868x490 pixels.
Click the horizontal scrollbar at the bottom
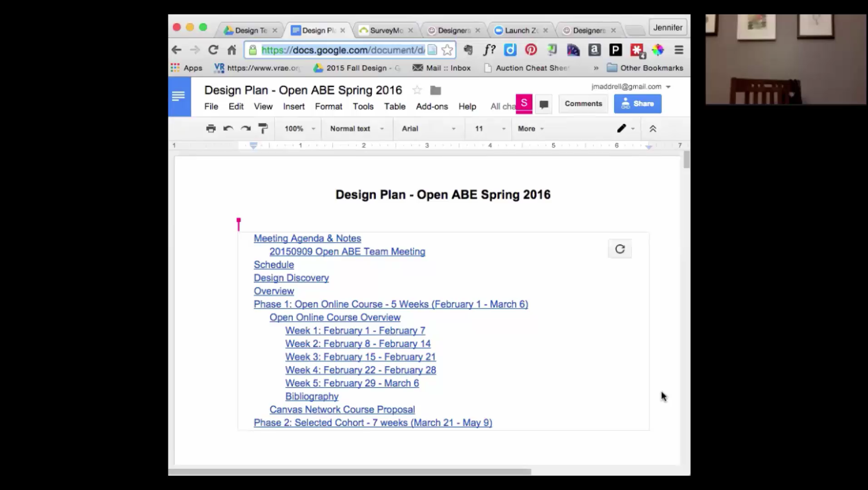coord(350,472)
